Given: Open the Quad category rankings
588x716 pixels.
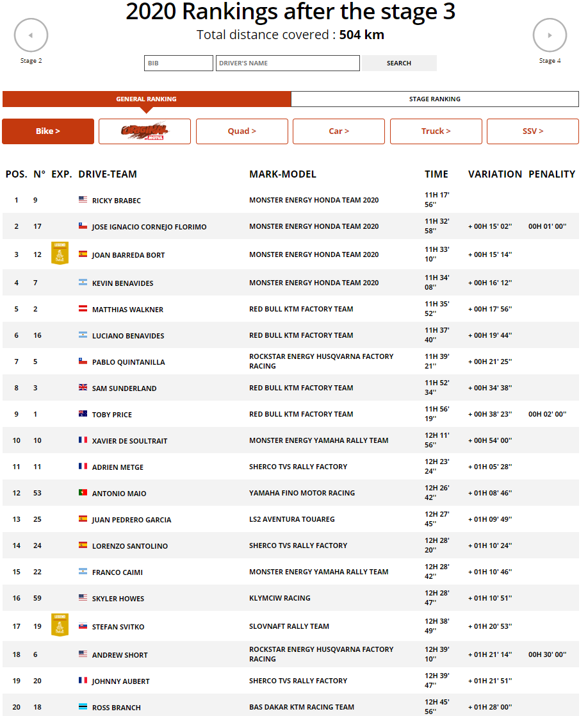Looking at the screenshot, I should point(242,131).
